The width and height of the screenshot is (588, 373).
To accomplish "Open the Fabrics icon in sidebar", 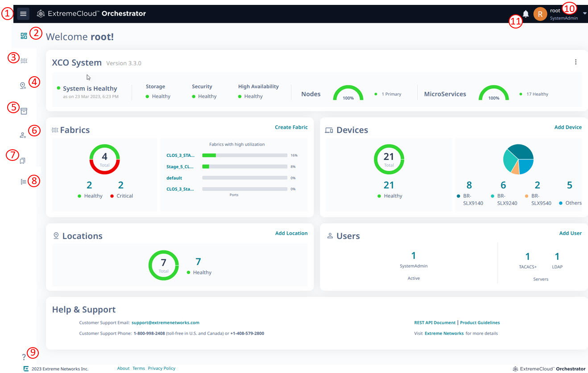I will (x=24, y=61).
